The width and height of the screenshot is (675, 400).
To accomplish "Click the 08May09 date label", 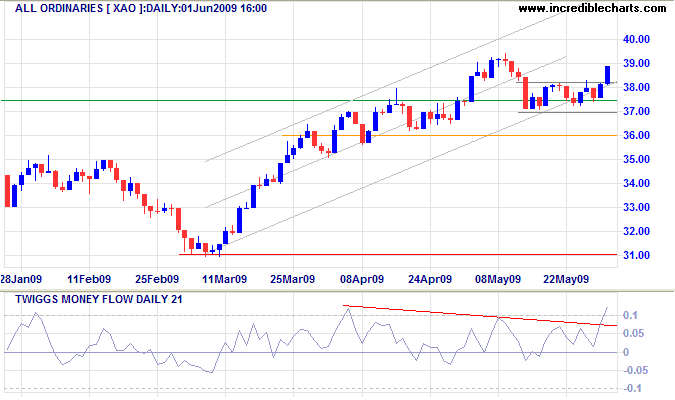I will click(498, 279).
